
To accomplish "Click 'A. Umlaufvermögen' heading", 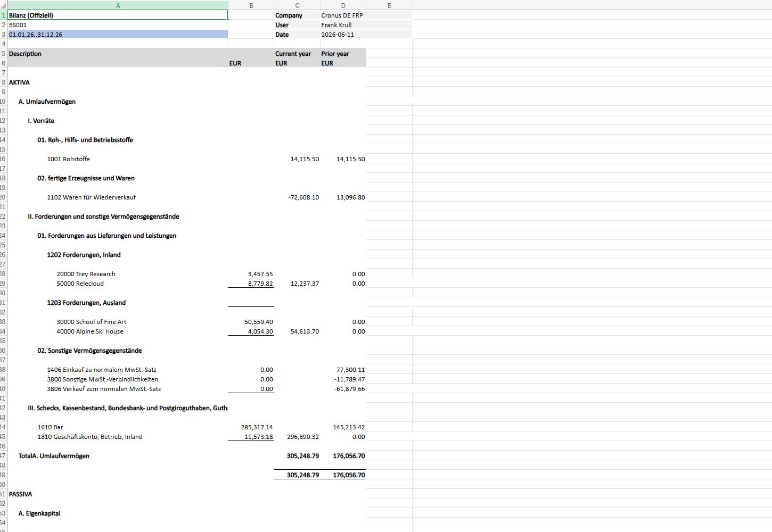I will [x=47, y=102].
